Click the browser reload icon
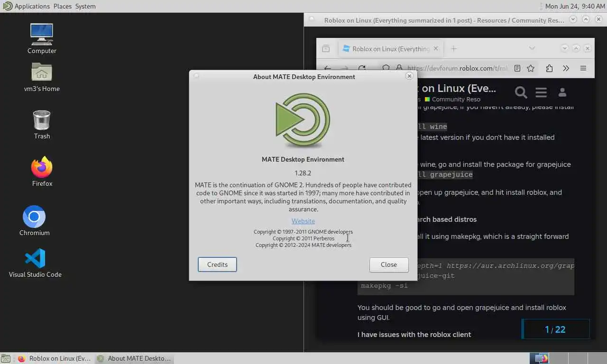This screenshot has width=607, height=364. click(362, 68)
